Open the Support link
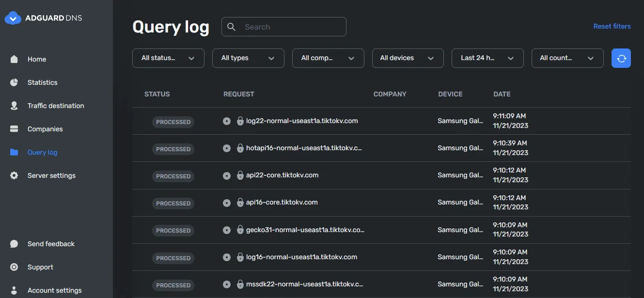 click(40, 267)
